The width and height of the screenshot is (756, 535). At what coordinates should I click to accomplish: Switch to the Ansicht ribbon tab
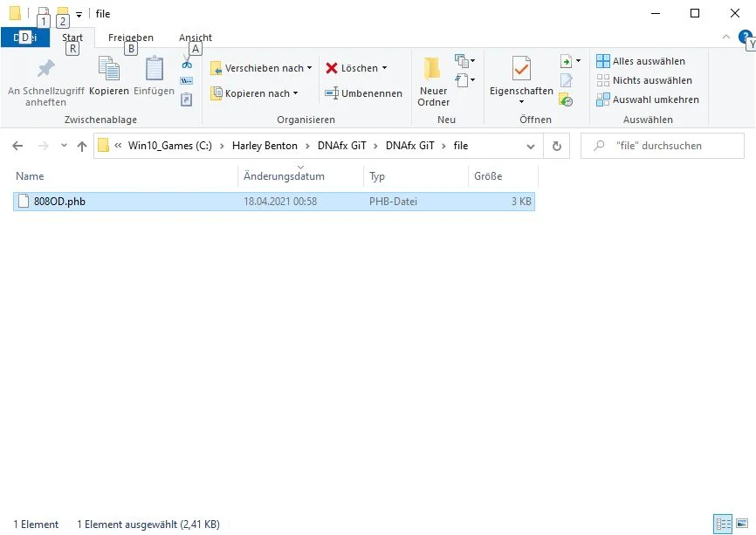pos(196,38)
